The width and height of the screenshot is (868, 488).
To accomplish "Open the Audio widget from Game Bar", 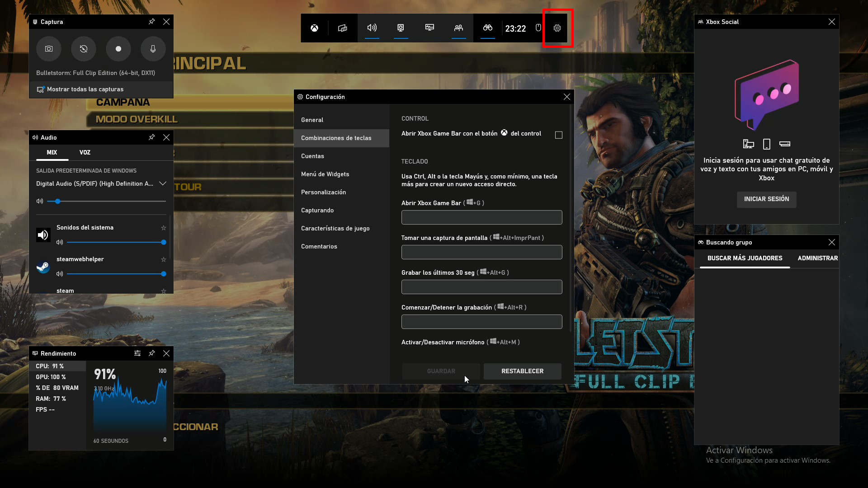I will [x=372, y=28].
